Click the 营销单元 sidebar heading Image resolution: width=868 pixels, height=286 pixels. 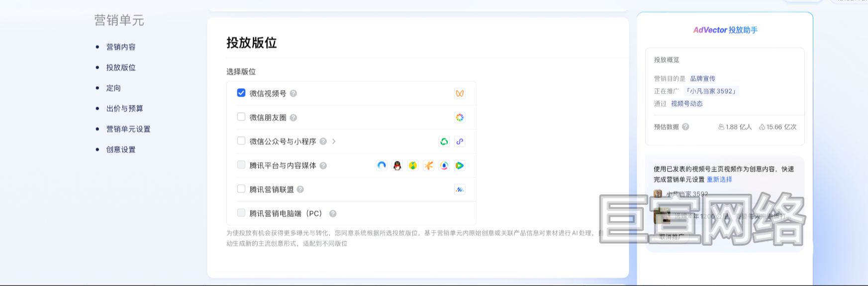(x=119, y=20)
